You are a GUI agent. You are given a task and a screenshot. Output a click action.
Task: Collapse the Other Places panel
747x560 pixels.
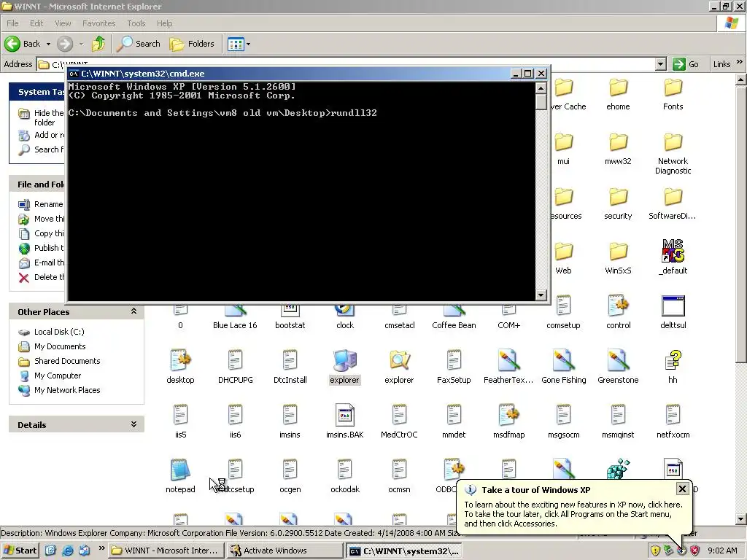[x=134, y=311]
